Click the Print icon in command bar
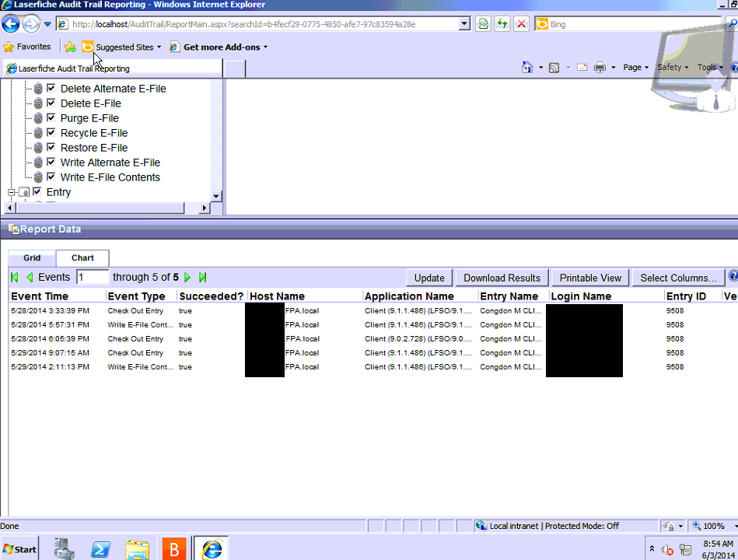738x560 pixels. pyautogui.click(x=600, y=68)
